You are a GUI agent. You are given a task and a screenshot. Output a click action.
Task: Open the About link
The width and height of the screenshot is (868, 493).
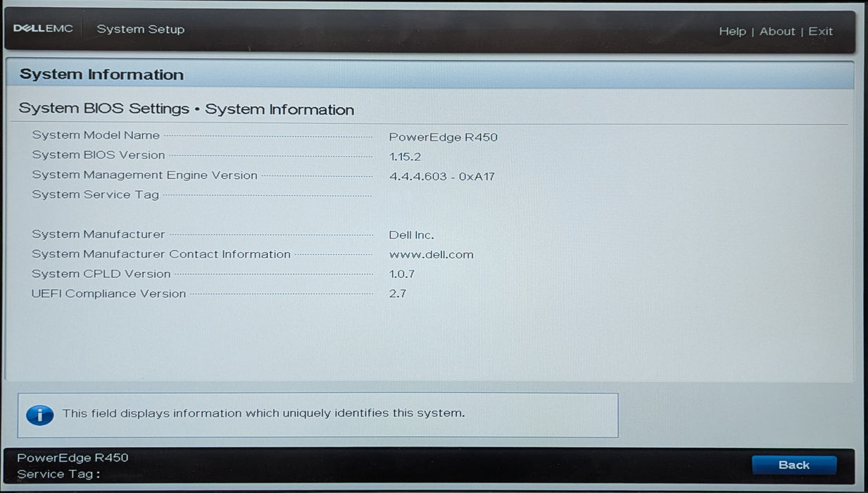[777, 31]
